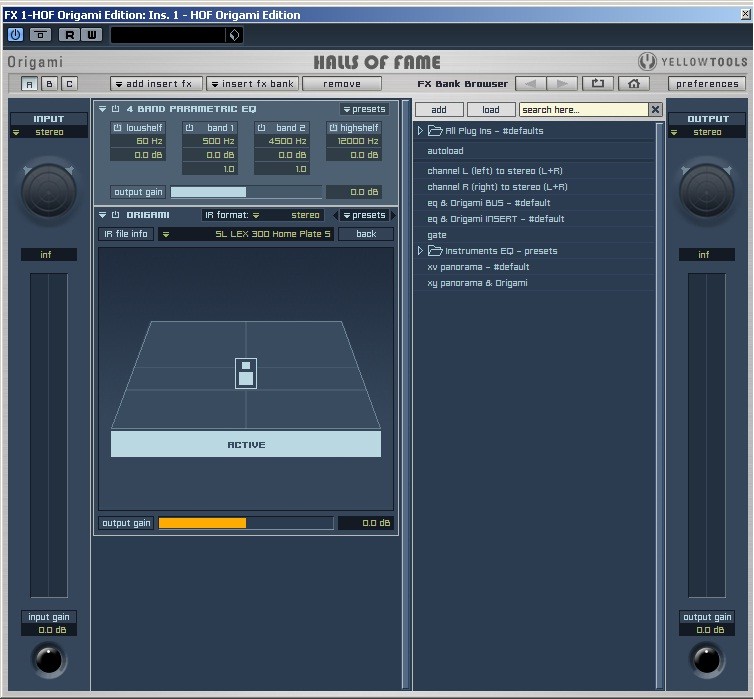754x699 pixels.
Task: Select the gate bank
Action: click(x=534, y=235)
